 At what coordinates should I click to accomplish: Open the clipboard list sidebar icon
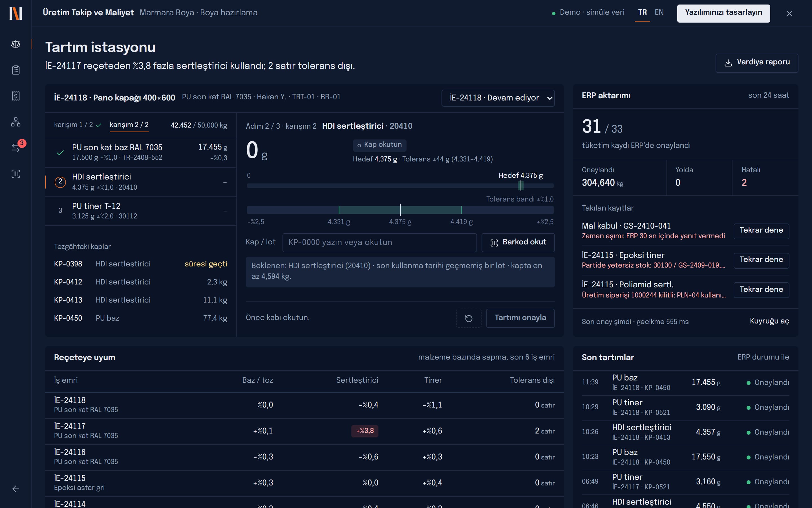coord(16,70)
